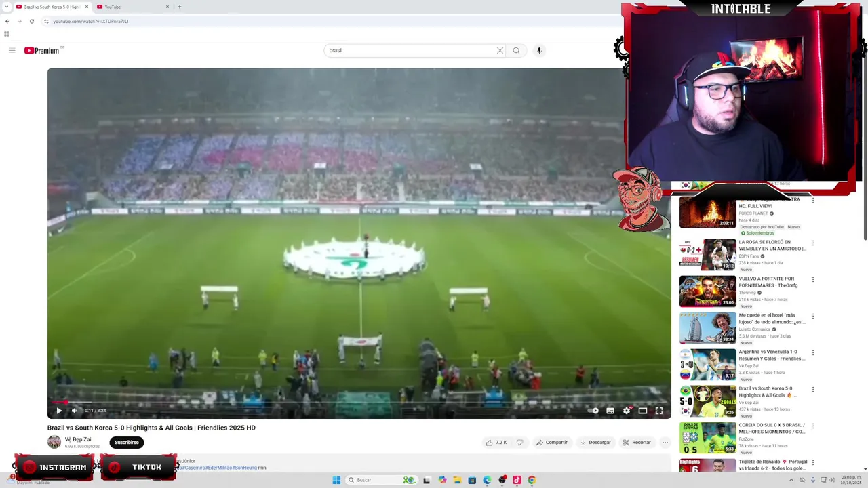
Task: Open LA ROSA SE FLOREÓ thumbnail
Action: pos(707,255)
